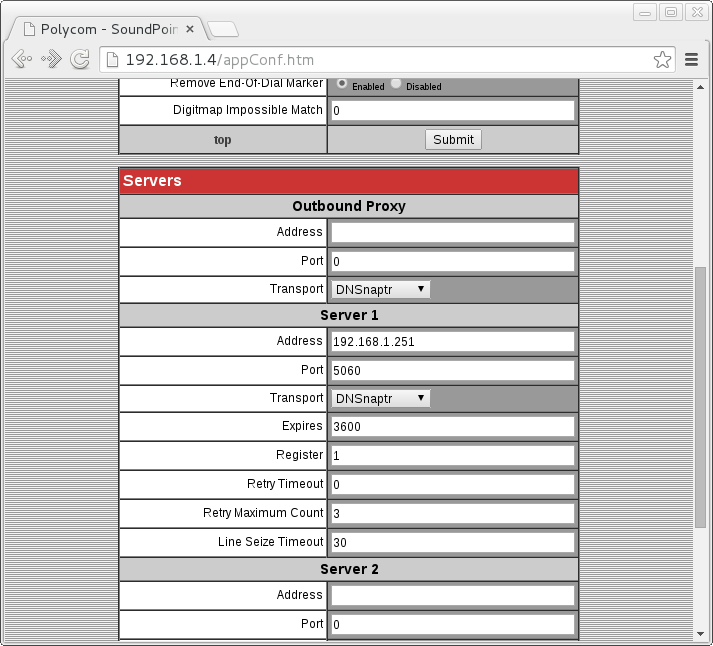Click the Line Seize Timeout field

[453, 542]
